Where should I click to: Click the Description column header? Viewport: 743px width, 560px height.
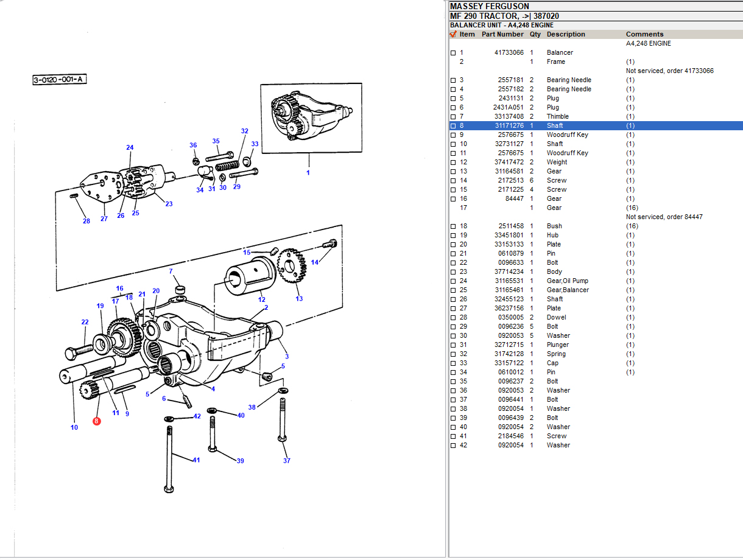coord(565,34)
